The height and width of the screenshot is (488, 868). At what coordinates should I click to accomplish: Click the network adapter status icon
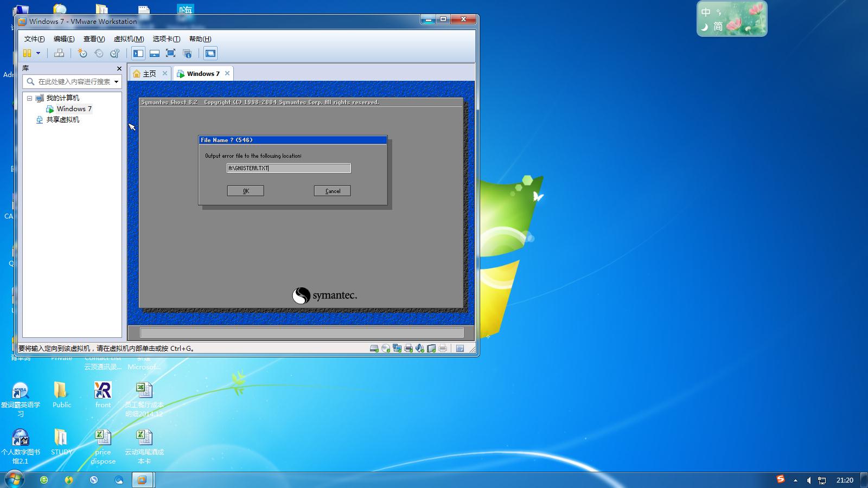pyautogui.click(x=397, y=349)
